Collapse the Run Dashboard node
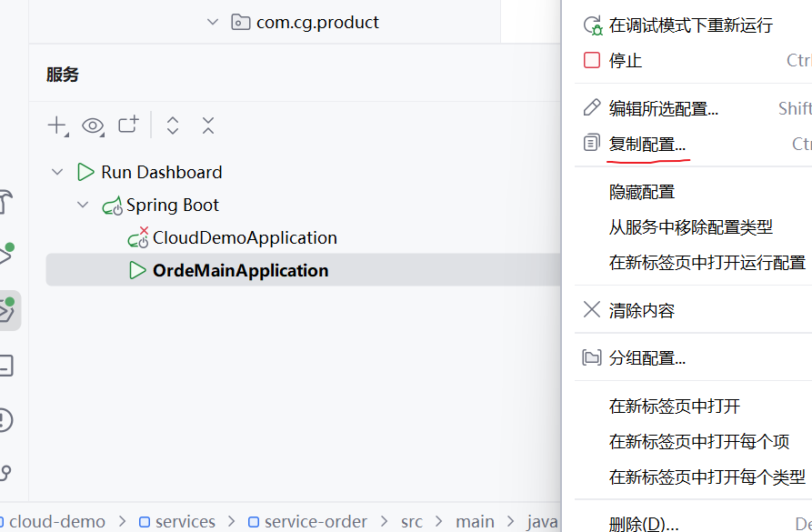Viewport: 812px width, 532px height. click(x=57, y=172)
